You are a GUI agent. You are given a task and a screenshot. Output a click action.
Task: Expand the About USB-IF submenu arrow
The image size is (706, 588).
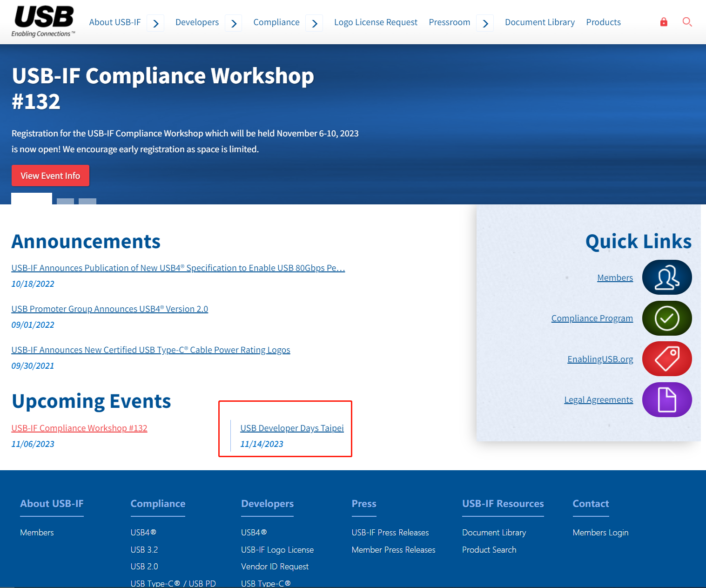pos(155,23)
